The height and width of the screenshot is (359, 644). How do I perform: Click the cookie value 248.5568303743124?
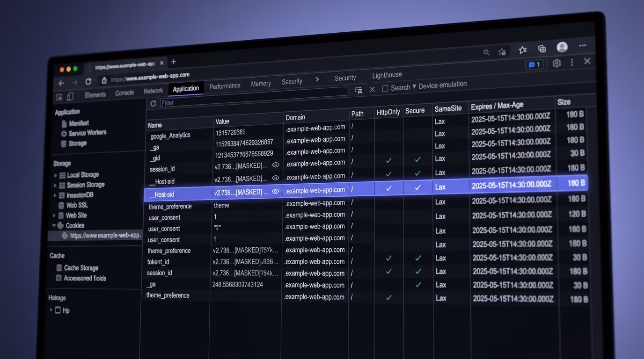coord(238,285)
